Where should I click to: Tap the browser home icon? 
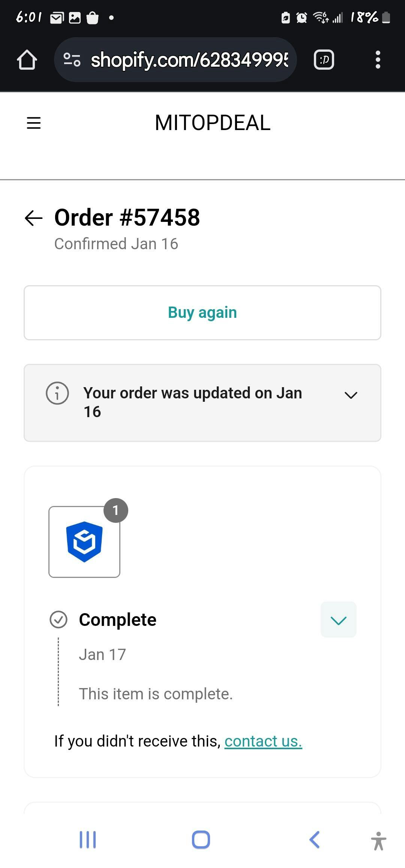click(27, 60)
